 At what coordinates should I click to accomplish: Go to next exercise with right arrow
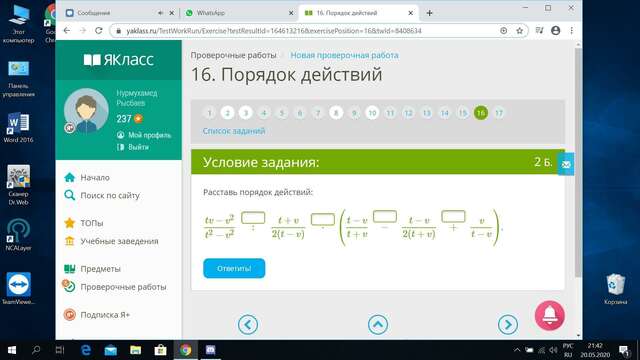[508, 324]
